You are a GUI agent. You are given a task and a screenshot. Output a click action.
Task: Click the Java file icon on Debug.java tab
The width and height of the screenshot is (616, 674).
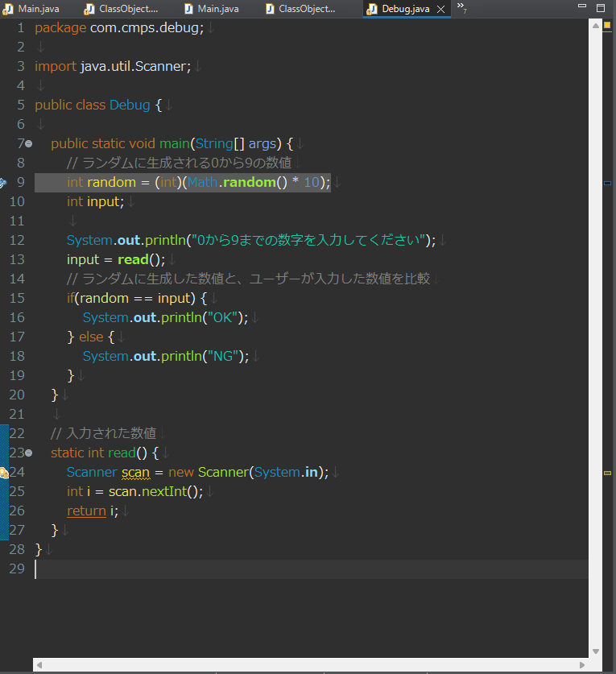point(372,9)
